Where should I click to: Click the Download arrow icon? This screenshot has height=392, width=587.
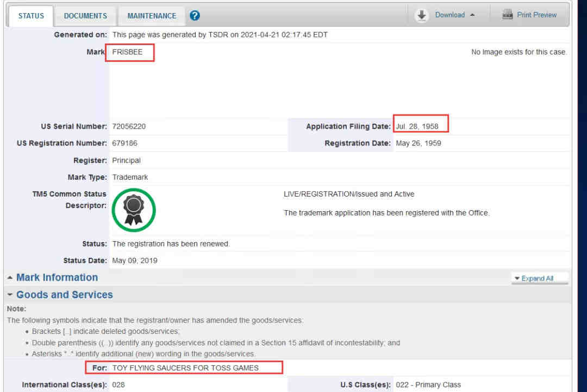[x=422, y=15]
